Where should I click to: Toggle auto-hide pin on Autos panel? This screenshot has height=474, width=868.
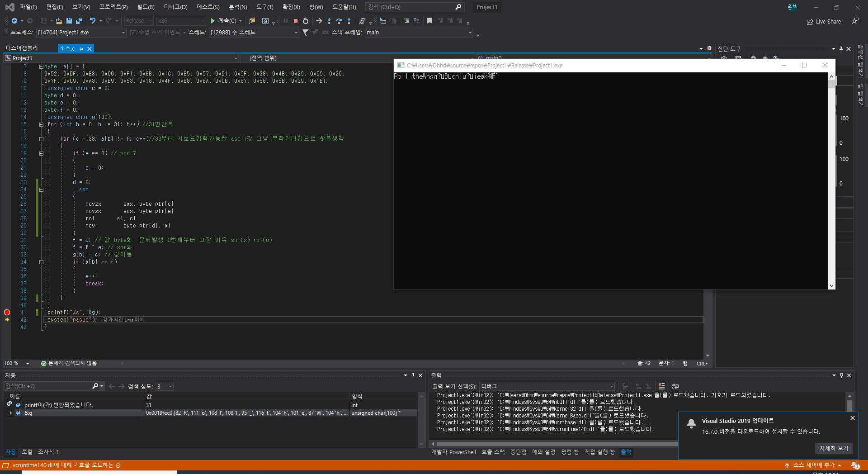click(413, 375)
